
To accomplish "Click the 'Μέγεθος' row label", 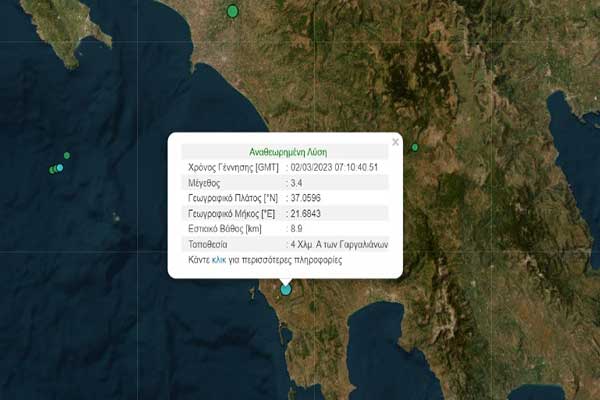I will (204, 184).
